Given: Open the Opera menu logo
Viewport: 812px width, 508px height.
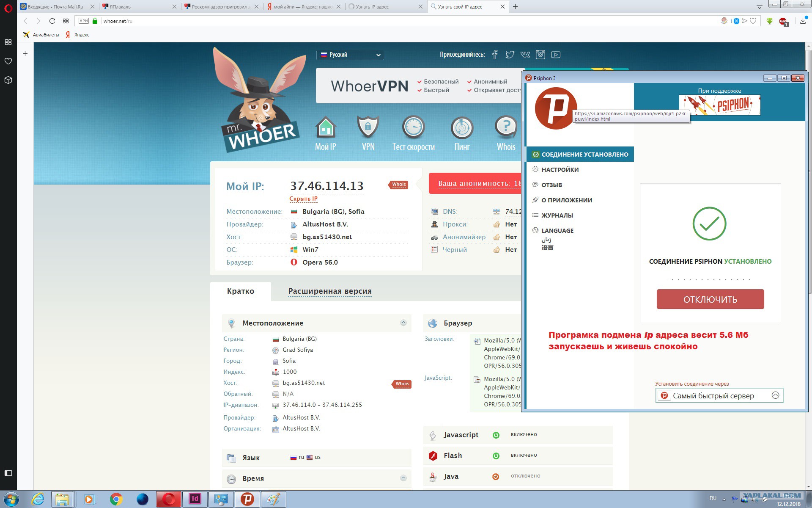Looking at the screenshot, I should (x=8, y=8).
